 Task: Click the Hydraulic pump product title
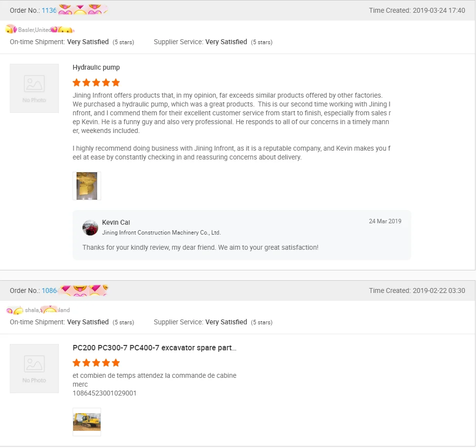pos(96,67)
